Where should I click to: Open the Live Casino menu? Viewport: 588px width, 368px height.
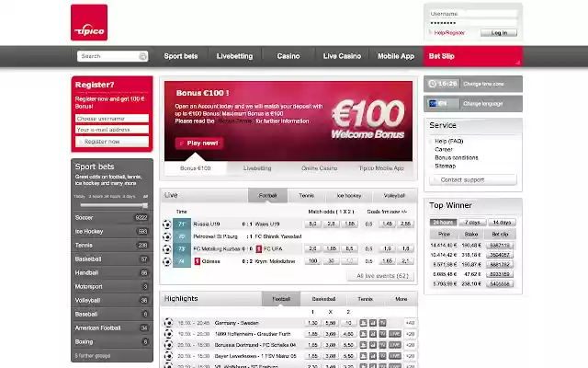[x=342, y=56]
